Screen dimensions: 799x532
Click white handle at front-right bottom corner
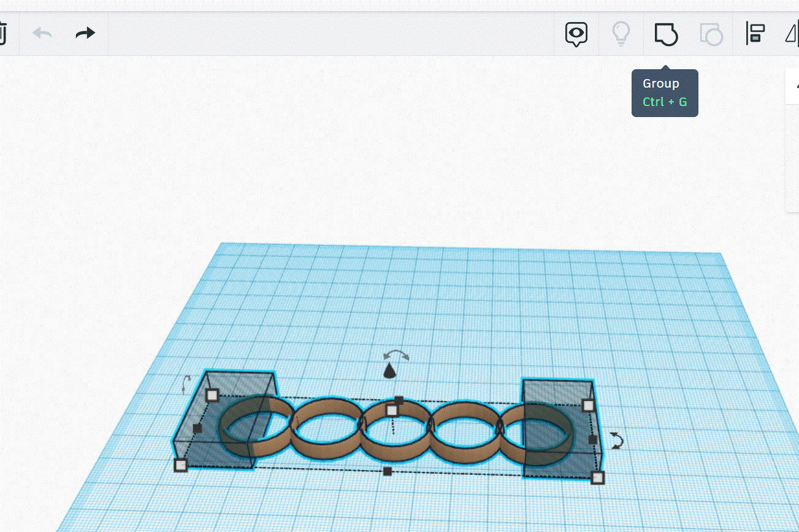click(x=597, y=477)
